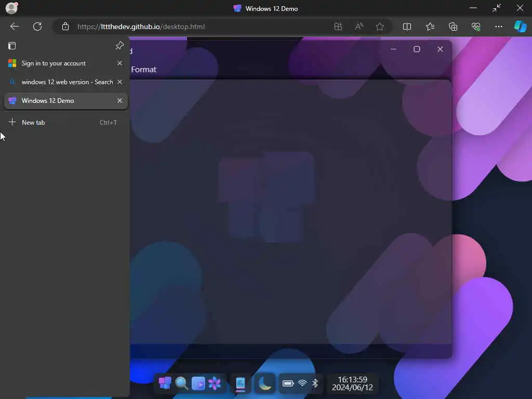Screen dimensions: 532x399
Task: Select the Windows 12 Demo tab
Action: [61, 101]
